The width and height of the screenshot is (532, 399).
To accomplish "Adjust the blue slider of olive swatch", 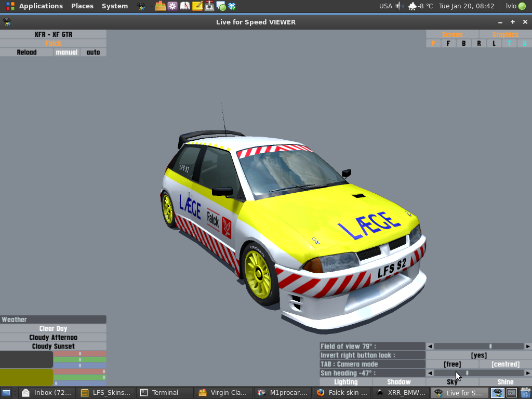I will (80, 383).
